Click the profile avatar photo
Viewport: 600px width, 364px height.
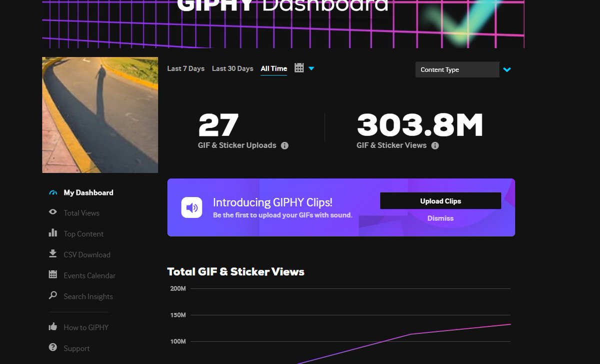pos(100,115)
